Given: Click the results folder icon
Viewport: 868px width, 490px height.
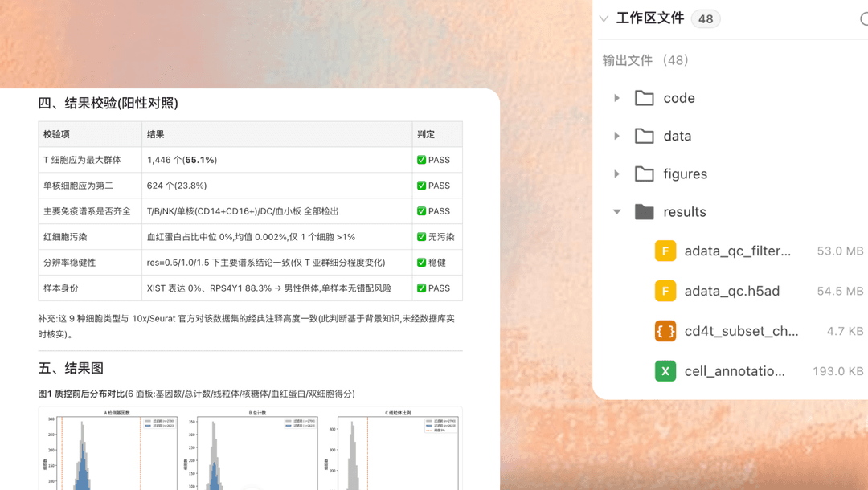Looking at the screenshot, I should tap(645, 212).
